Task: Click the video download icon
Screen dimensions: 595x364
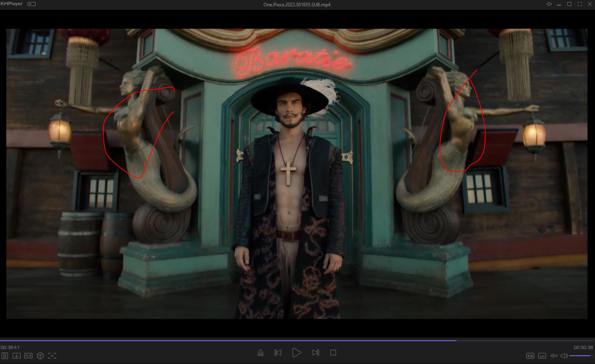Action: coord(17,356)
